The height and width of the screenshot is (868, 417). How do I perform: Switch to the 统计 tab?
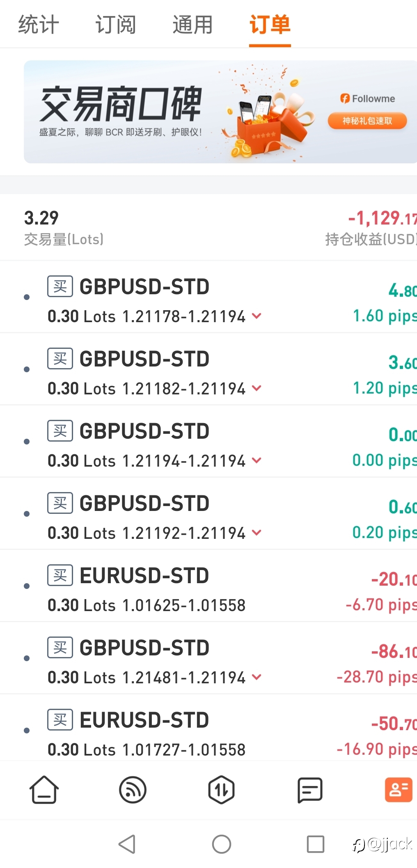39,25
